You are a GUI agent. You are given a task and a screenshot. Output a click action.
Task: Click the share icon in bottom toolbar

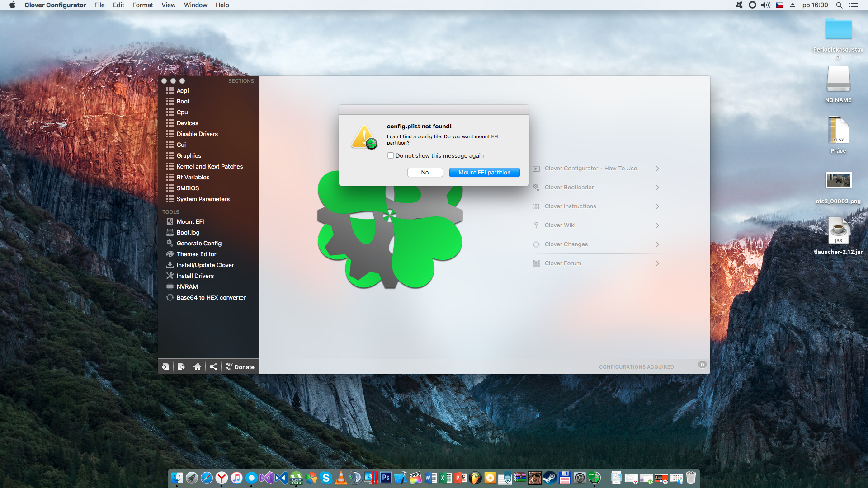(x=213, y=366)
